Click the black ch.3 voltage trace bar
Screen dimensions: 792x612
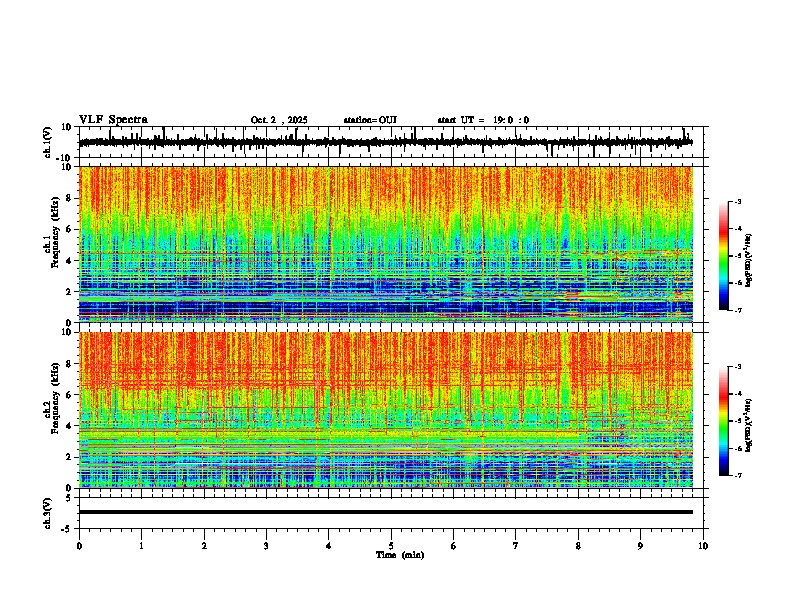[x=386, y=512]
